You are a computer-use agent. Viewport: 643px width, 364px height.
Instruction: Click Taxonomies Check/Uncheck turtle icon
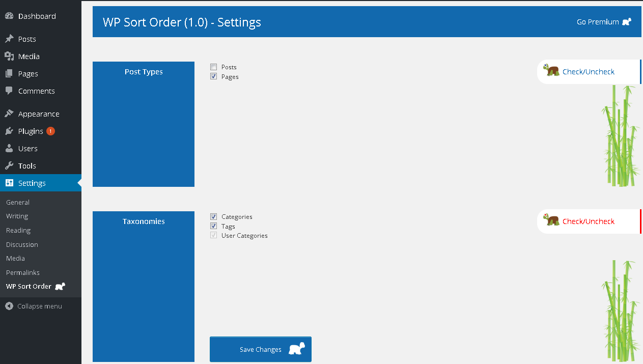click(x=551, y=220)
